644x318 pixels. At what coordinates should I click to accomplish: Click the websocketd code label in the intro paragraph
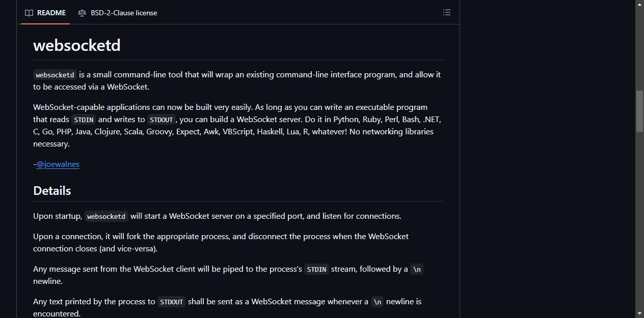(x=55, y=75)
